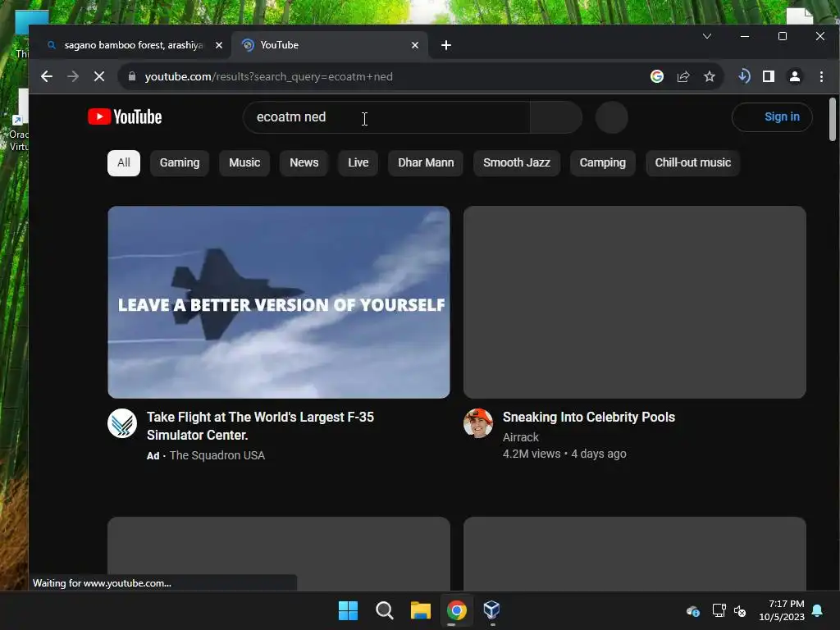Click the YouTube logo
Image resolution: width=840 pixels, height=630 pixels.
point(125,116)
